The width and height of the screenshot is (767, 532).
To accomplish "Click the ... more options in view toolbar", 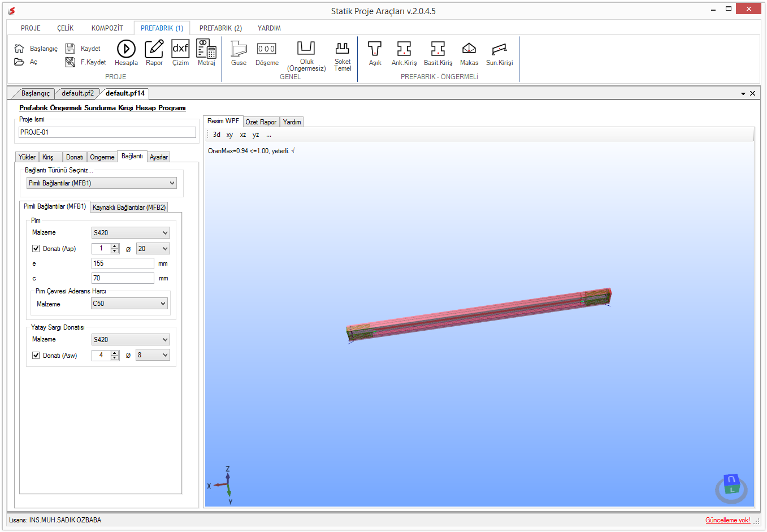I will coord(269,135).
